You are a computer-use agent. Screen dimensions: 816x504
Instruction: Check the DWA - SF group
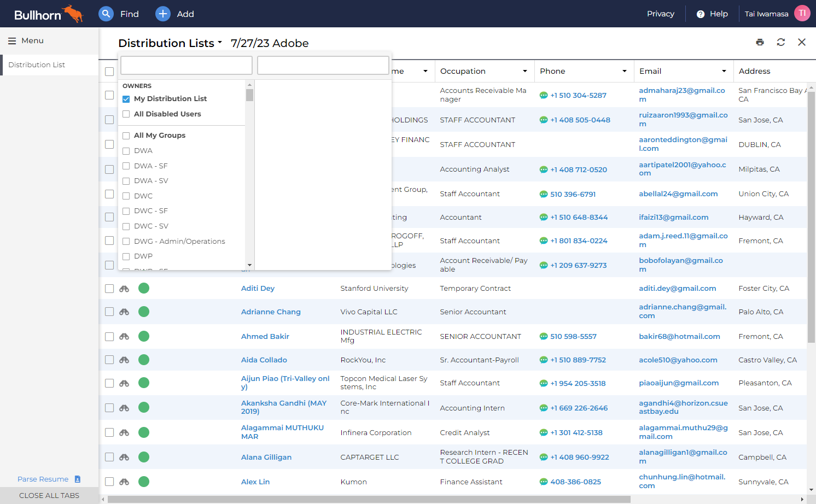pyautogui.click(x=126, y=166)
